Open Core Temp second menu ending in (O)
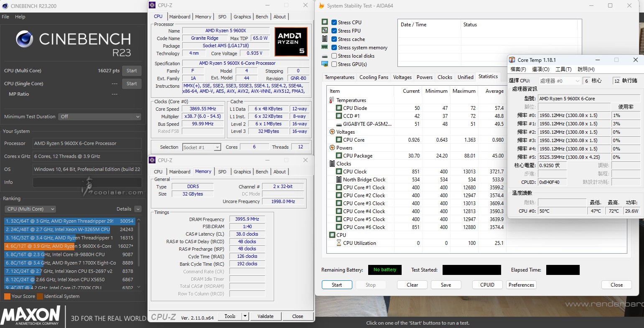 pos(541,69)
